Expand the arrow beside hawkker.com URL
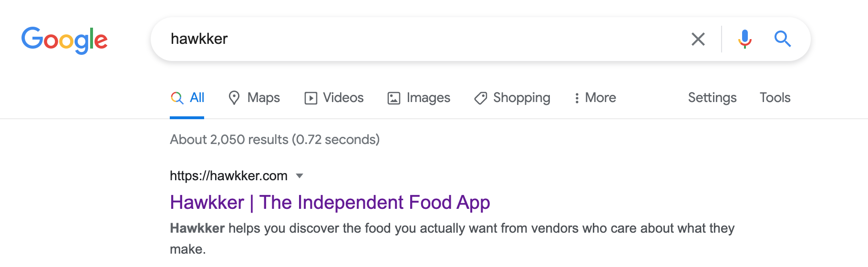The height and width of the screenshot is (267, 868). [x=300, y=176]
